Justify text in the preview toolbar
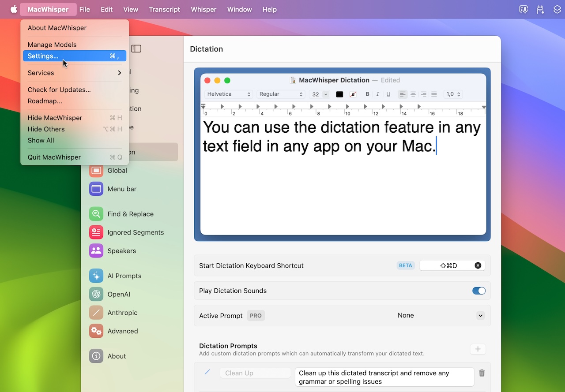Screen dimensions: 565x392 click(434, 94)
